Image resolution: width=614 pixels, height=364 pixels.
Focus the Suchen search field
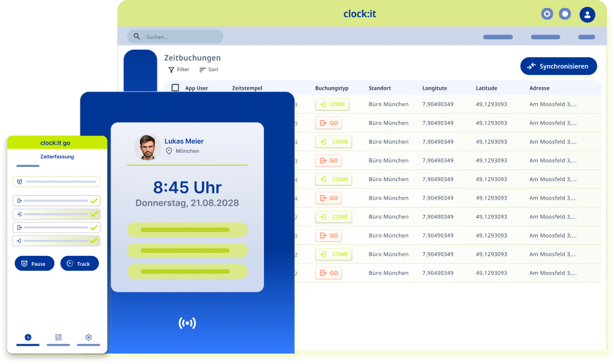[175, 36]
